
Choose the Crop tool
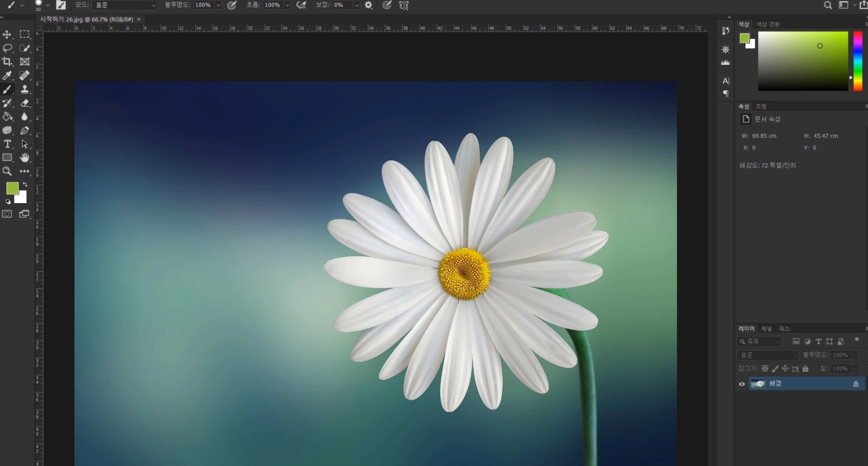[7, 62]
